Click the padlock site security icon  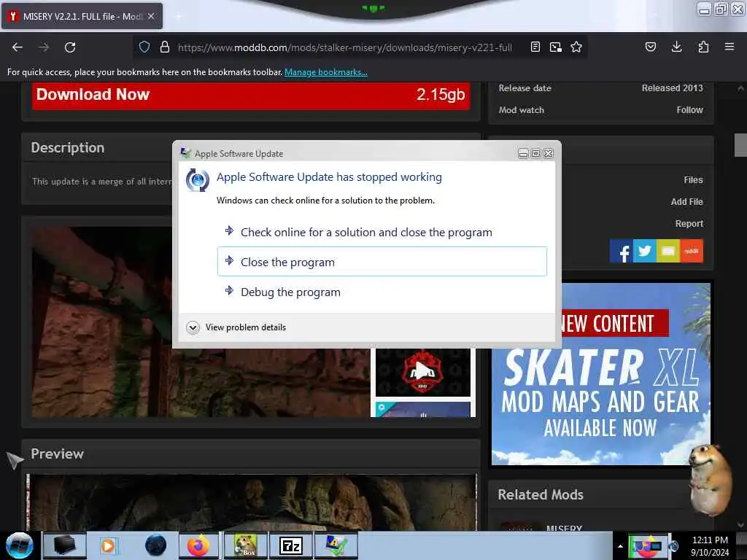[x=165, y=47]
